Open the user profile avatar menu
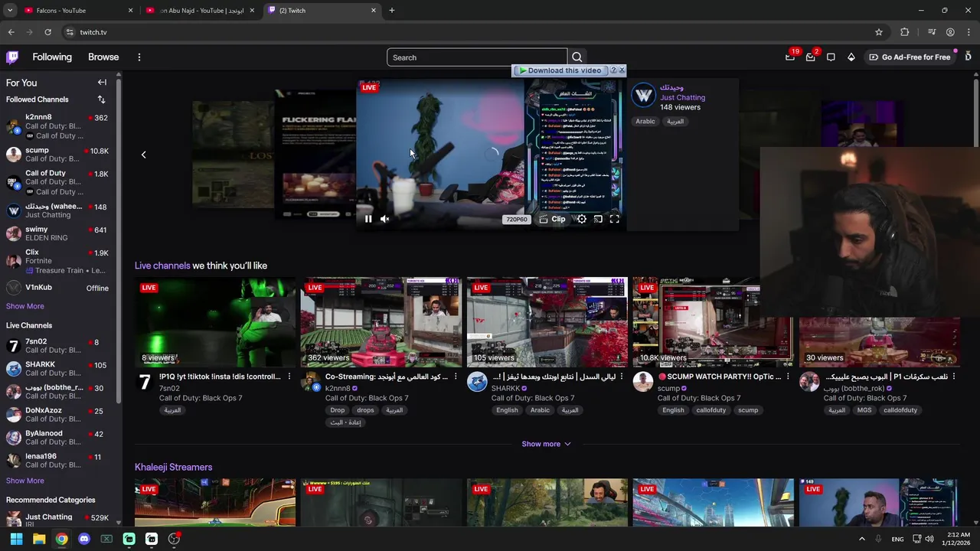This screenshot has width=980, height=551. click(968, 57)
